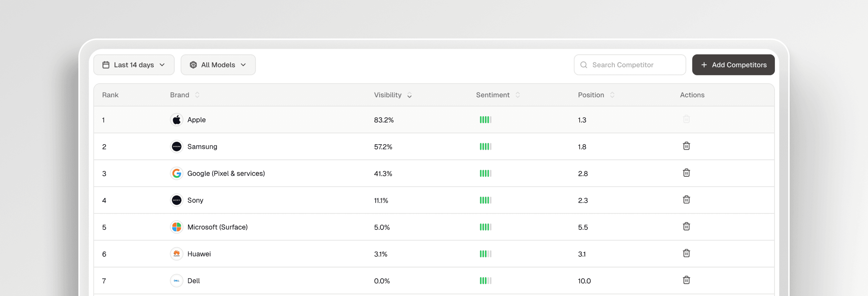Viewport: 868px width, 296px height.
Task: Click Samsung's 1.8 position value
Action: point(582,147)
